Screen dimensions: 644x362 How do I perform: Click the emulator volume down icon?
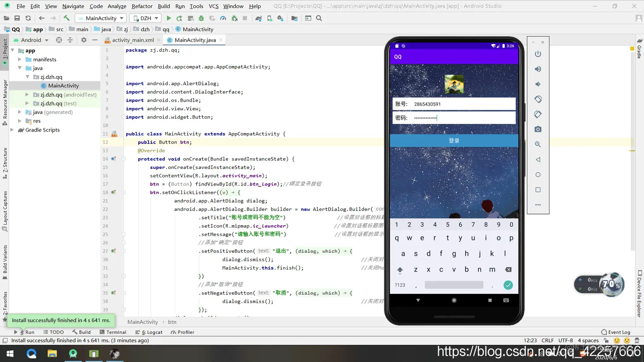click(x=538, y=84)
